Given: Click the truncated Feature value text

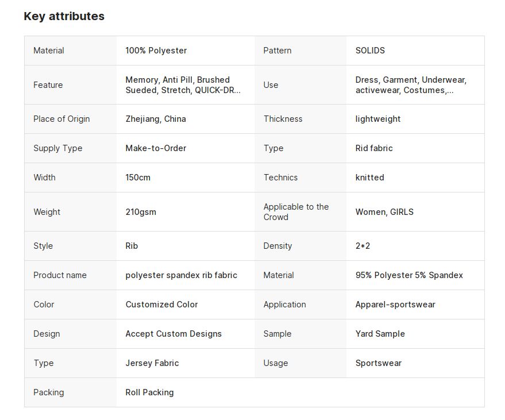Looking at the screenshot, I should [183, 85].
